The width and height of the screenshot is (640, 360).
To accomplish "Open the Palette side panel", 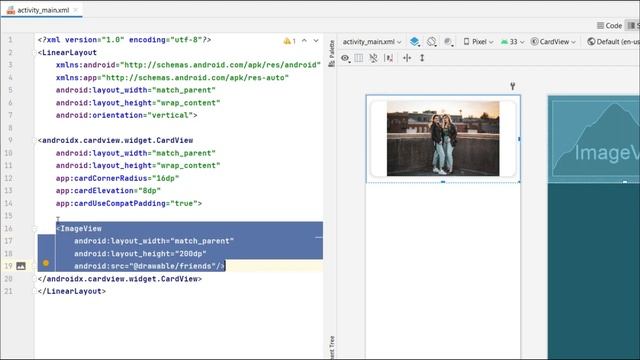I will (x=331, y=53).
